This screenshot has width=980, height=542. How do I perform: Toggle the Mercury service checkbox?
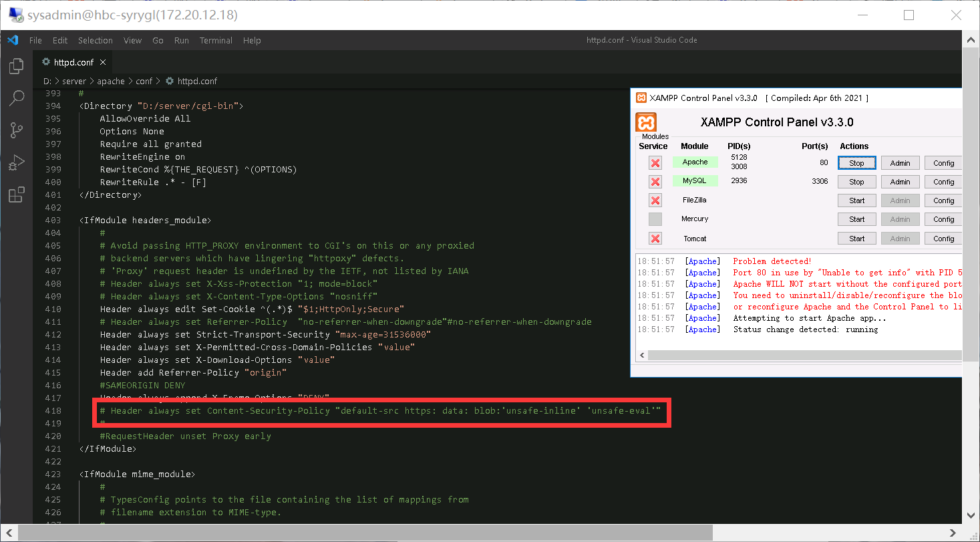click(x=655, y=219)
